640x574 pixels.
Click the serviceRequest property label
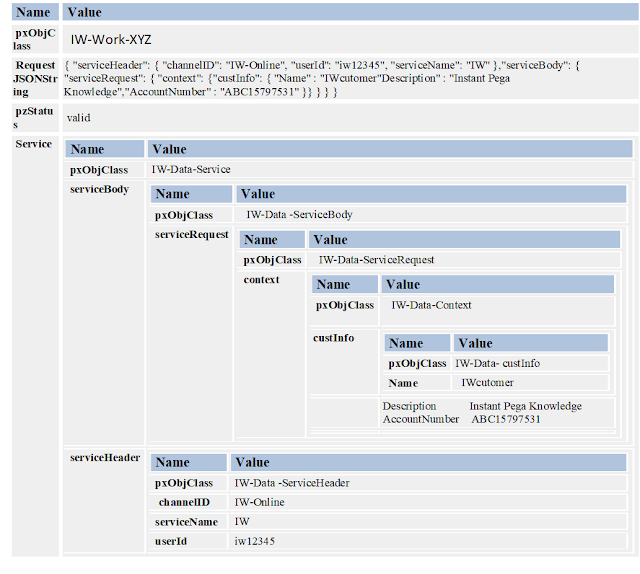[191, 234]
